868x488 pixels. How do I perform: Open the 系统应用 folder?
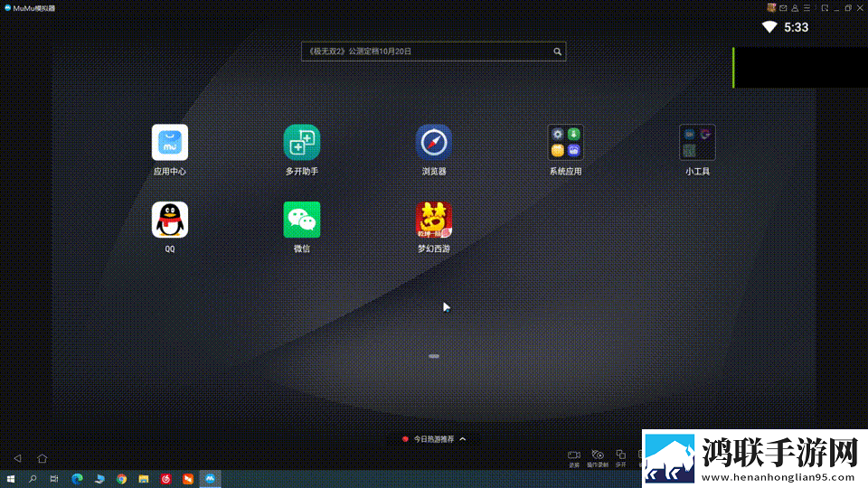565,142
